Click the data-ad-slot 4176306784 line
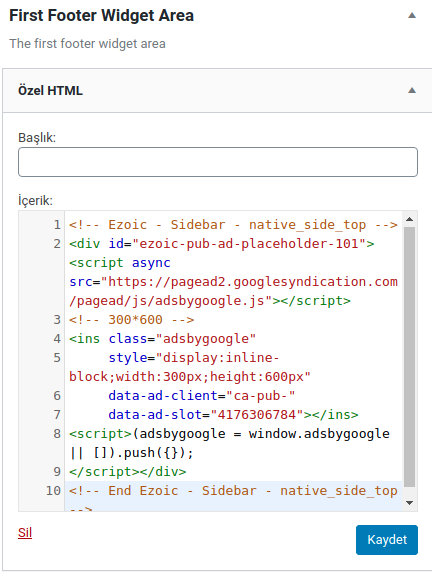 pyautogui.click(x=233, y=415)
